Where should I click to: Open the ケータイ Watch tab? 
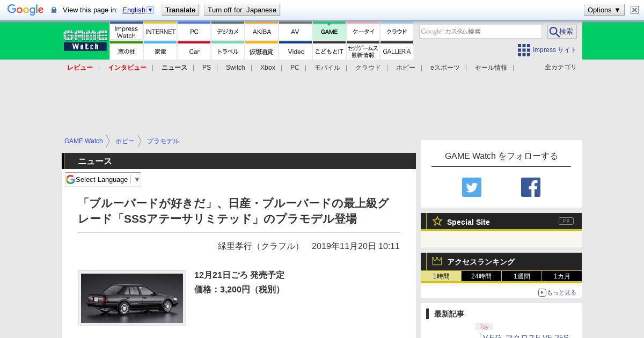(363, 32)
